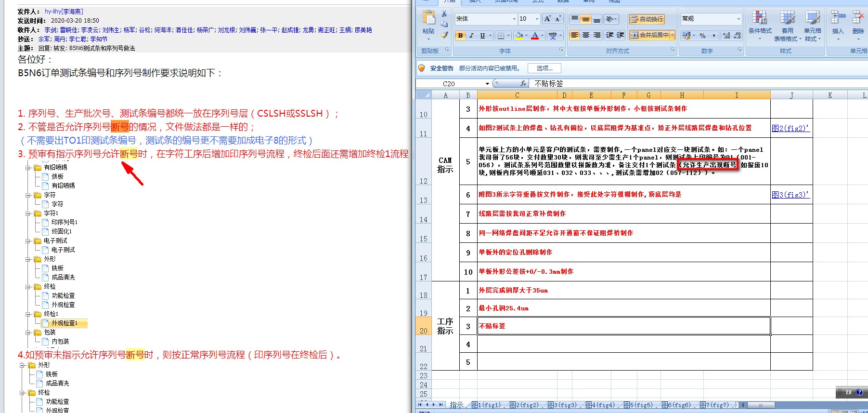Switch to the 图4(fig4) sheet tab
This screenshot has height=413, width=868.
pyautogui.click(x=600, y=405)
